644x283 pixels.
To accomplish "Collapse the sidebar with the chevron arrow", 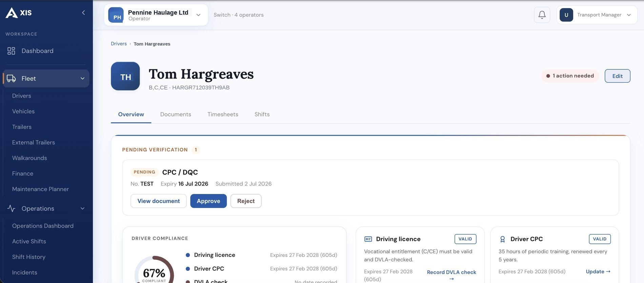I will tap(83, 13).
